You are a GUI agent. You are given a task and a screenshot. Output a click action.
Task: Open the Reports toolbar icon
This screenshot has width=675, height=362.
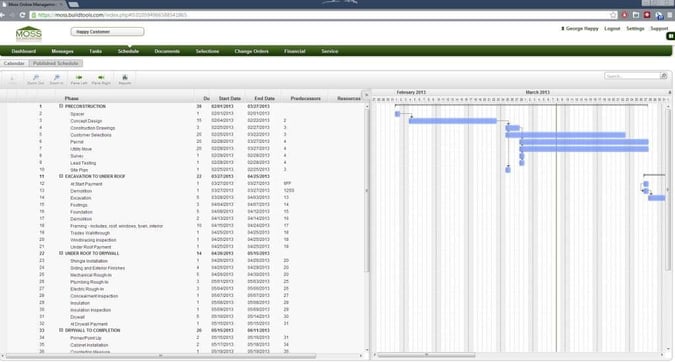click(125, 77)
